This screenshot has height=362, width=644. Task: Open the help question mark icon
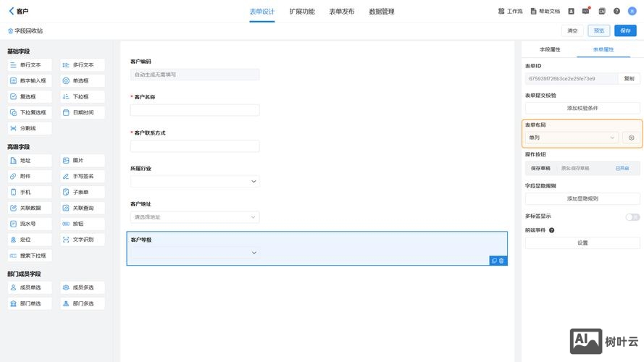coord(616,11)
